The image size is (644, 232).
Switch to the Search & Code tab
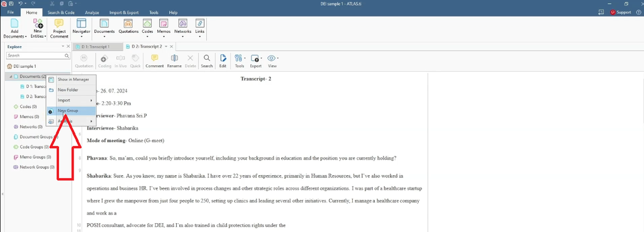pyautogui.click(x=61, y=13)
